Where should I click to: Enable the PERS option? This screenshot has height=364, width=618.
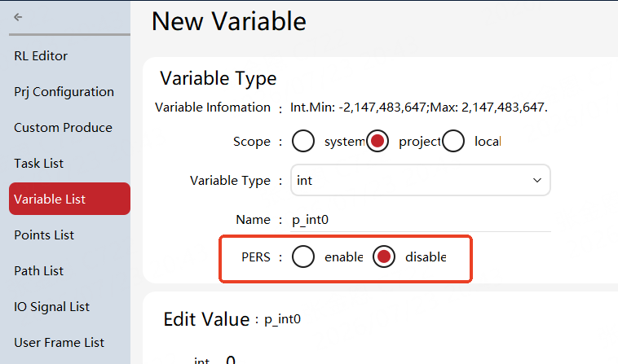tap(303, 257)
